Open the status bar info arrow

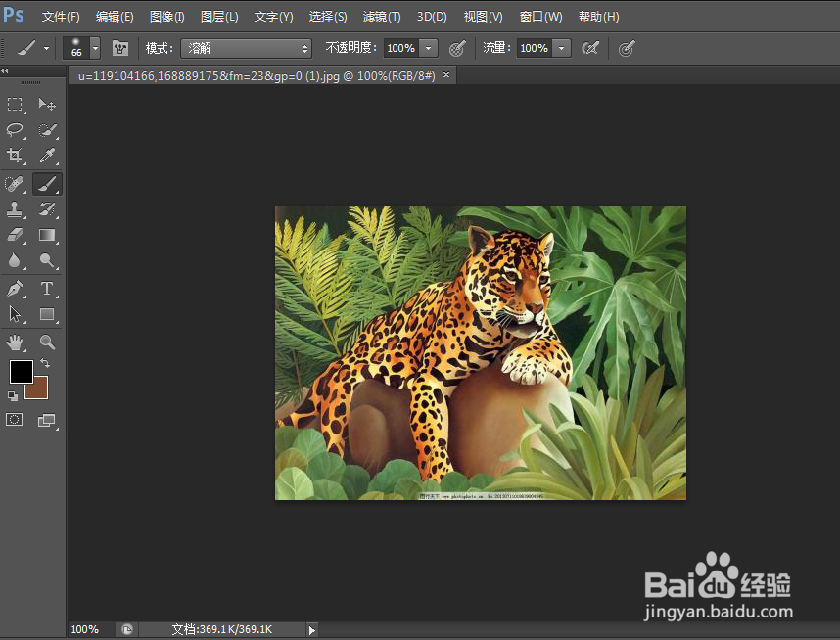coord(312,630)
